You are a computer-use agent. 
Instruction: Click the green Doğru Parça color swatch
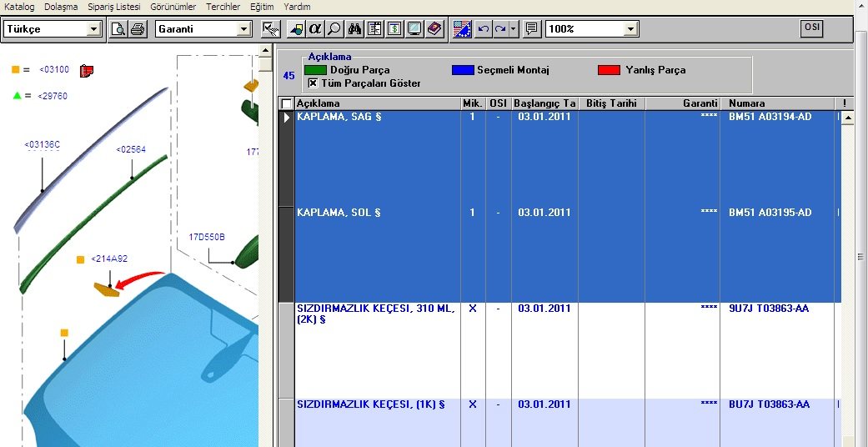pyautogui.click(x=315, y=70)
